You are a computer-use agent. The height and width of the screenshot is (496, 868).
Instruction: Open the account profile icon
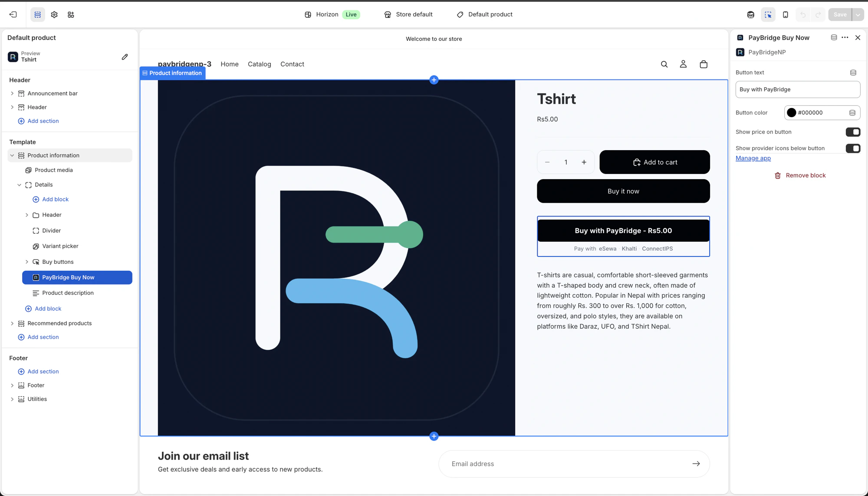pos(683,64)
